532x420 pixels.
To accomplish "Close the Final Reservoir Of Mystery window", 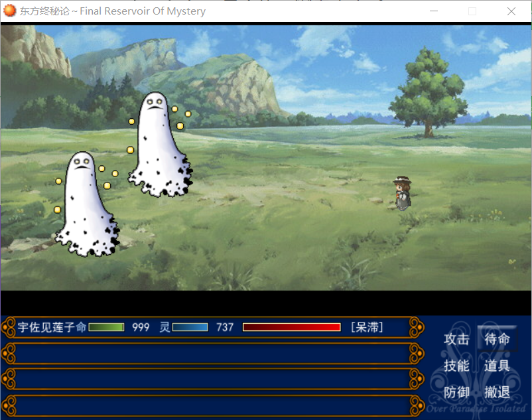I will (511, 11).
